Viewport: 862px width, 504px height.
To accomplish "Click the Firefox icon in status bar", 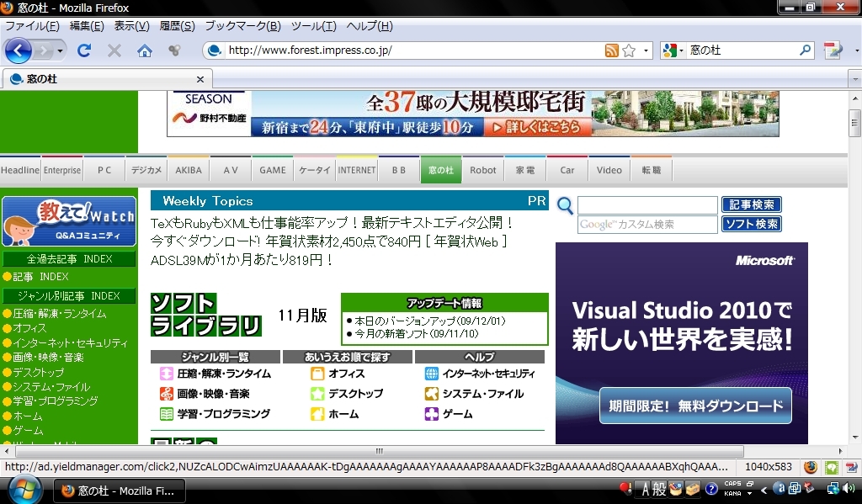I will 810,467.
